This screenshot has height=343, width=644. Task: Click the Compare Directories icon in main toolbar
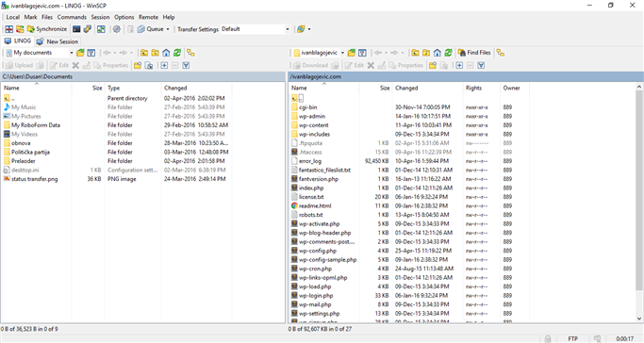coord(8,29)
